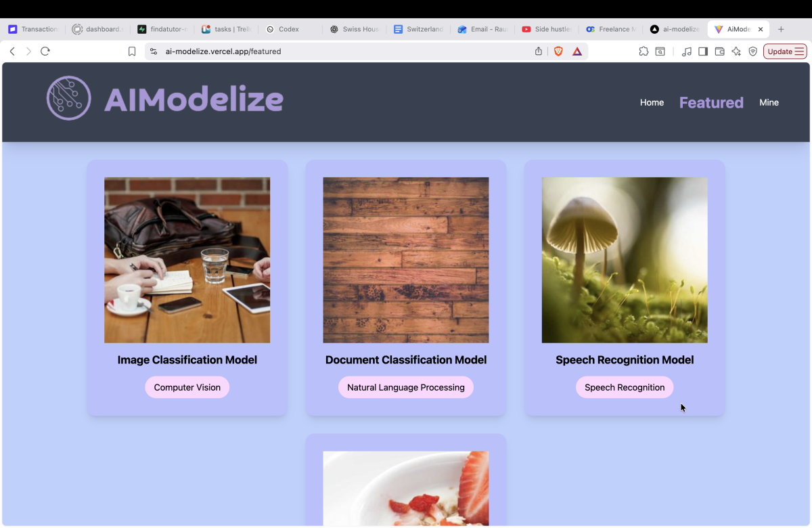This screenshot has height=528, width=812.
Task: Click the address bar URL field
Action: coord(338,51)
